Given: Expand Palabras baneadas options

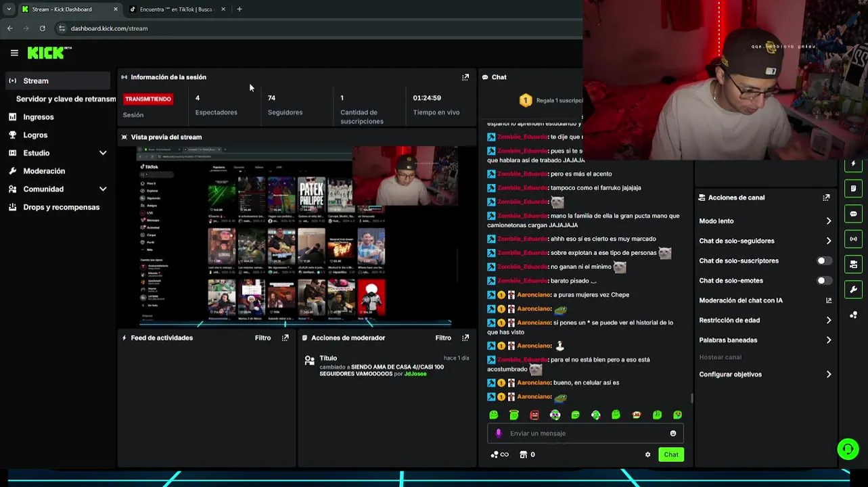Looking at the screenshot, I should [x=829, y=340].
